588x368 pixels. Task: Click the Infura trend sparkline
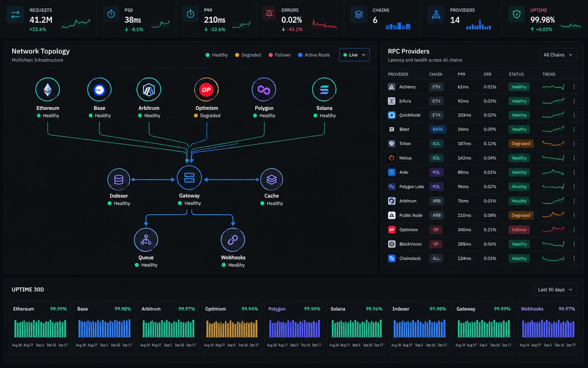[x=553, y=101]
